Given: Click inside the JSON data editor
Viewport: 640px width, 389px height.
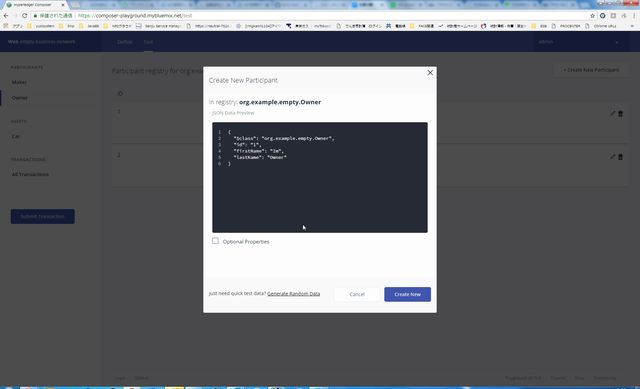Looking at the screenshot, I should pos(320,178).
